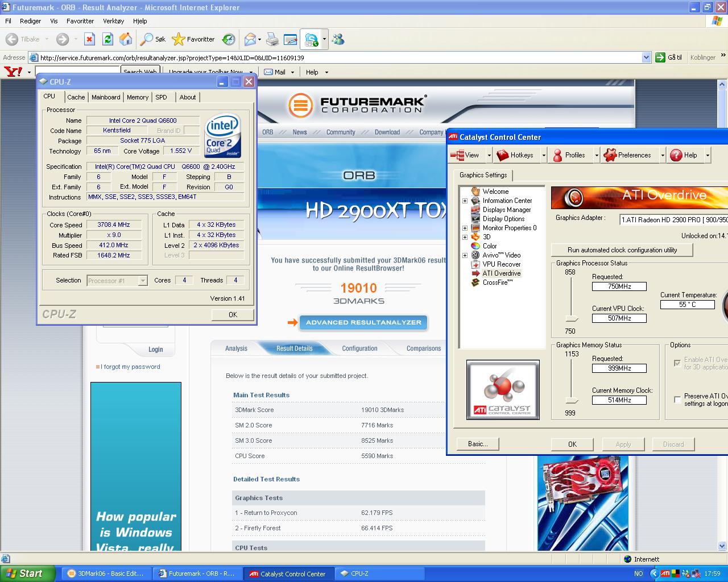Click I forgot my password link
This screenshot has width=728, height=582.
130,367
